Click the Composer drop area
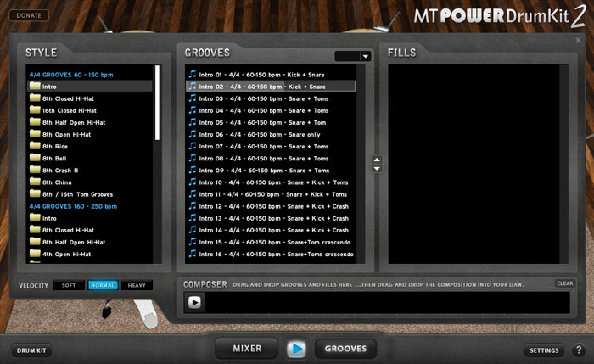The width and height of the screenshot is (594, 364). pos(386,302)
